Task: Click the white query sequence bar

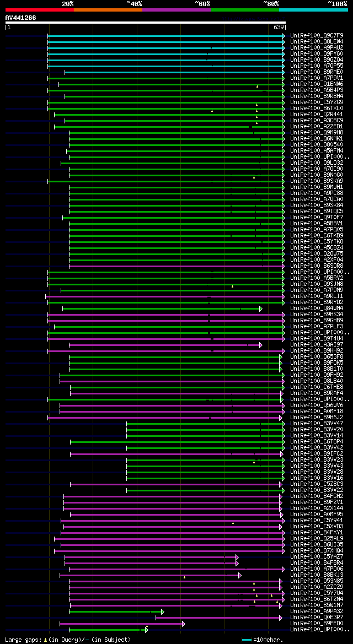Action: [145, 22]
